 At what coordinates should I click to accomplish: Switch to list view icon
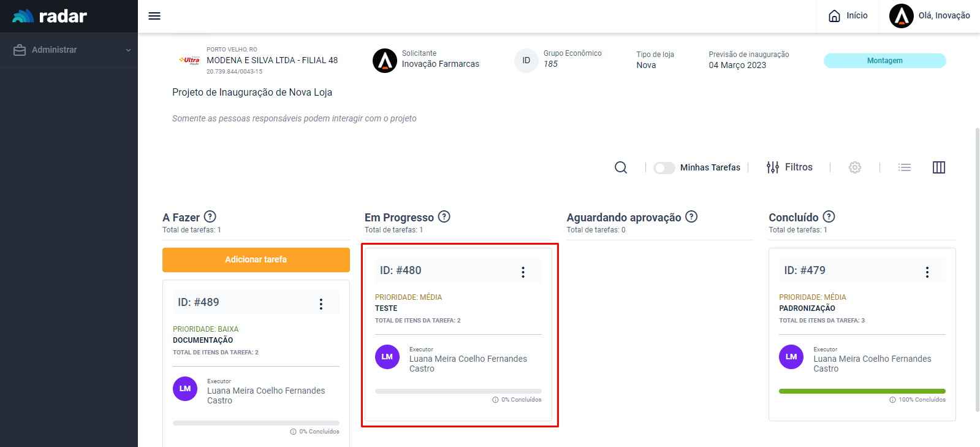(x=905, y=167)
